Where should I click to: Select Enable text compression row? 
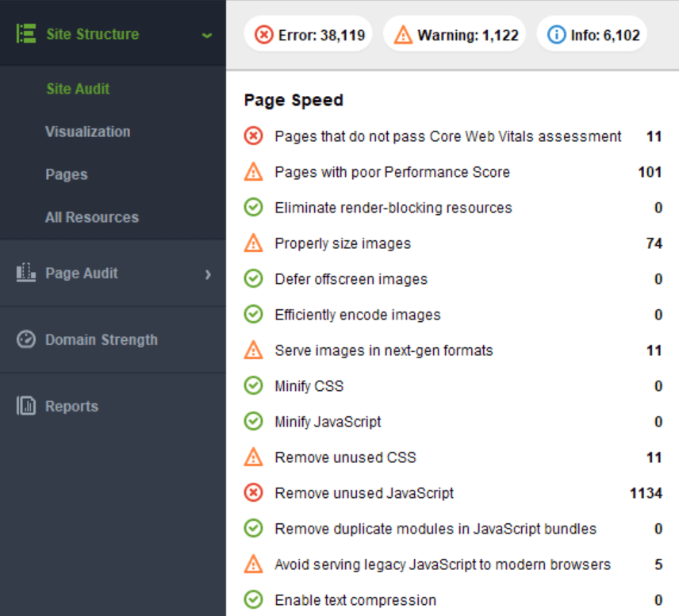pos(355,600)
